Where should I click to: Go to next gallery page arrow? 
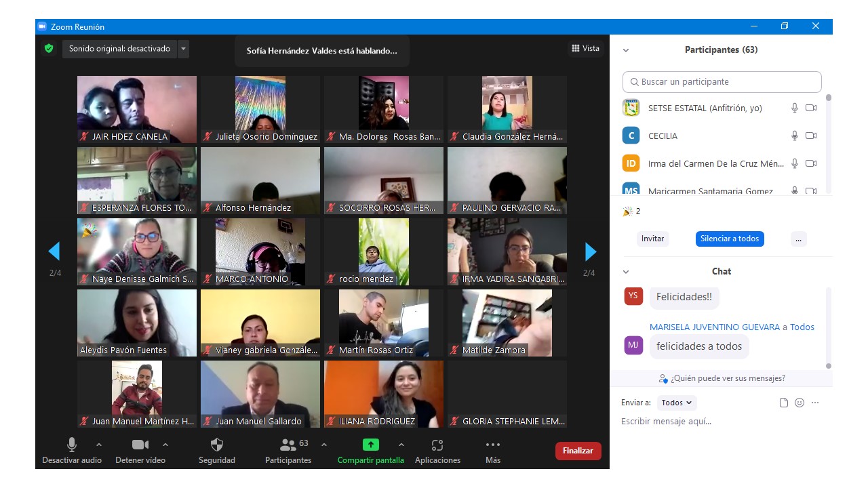click(590, 251)
